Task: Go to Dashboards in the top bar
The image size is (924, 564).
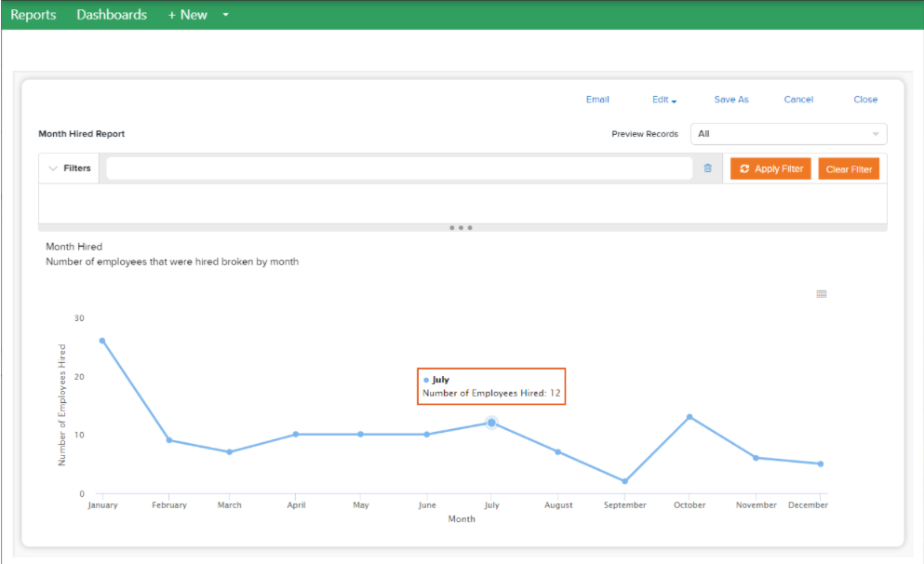Action: 112,15
